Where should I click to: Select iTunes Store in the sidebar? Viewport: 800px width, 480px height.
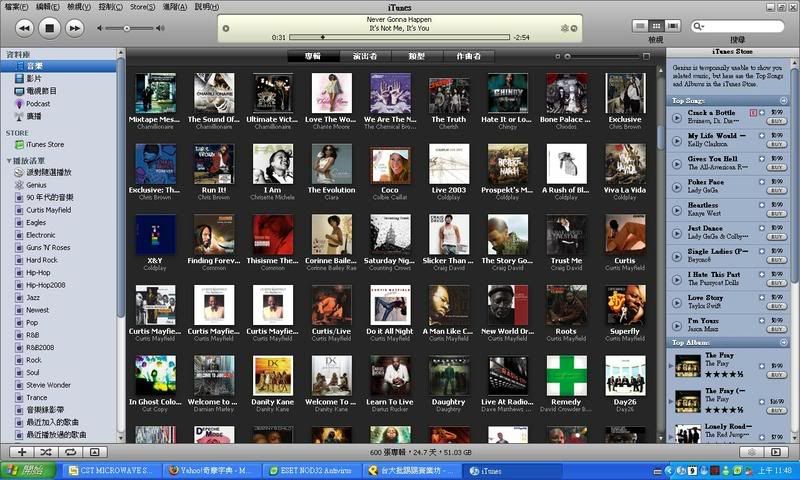[44, 144]
